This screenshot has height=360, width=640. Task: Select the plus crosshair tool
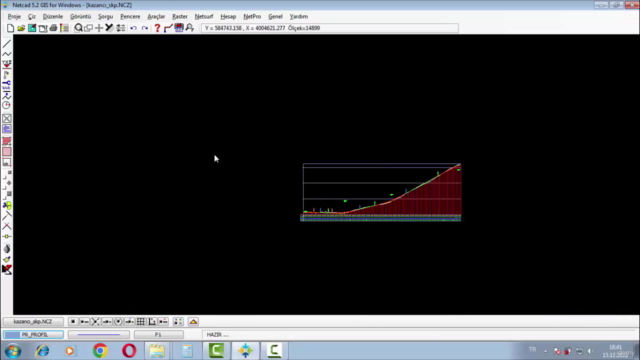[99, 28]
